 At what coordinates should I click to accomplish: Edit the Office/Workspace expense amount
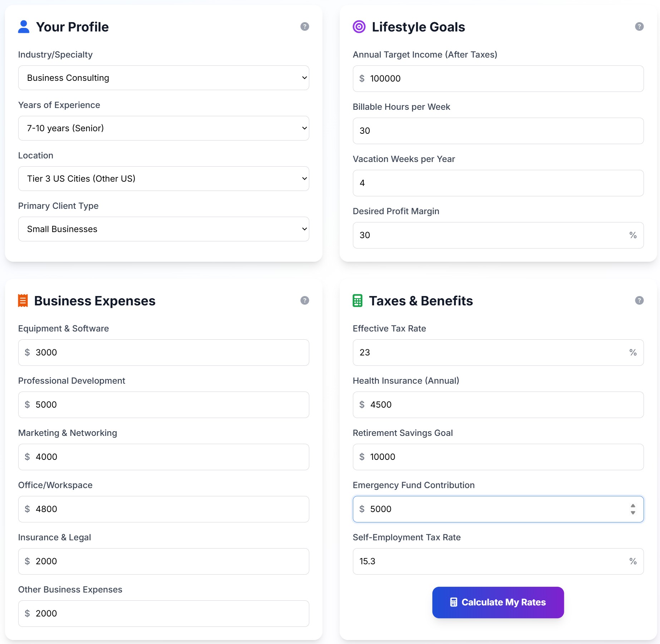[163, 509]
